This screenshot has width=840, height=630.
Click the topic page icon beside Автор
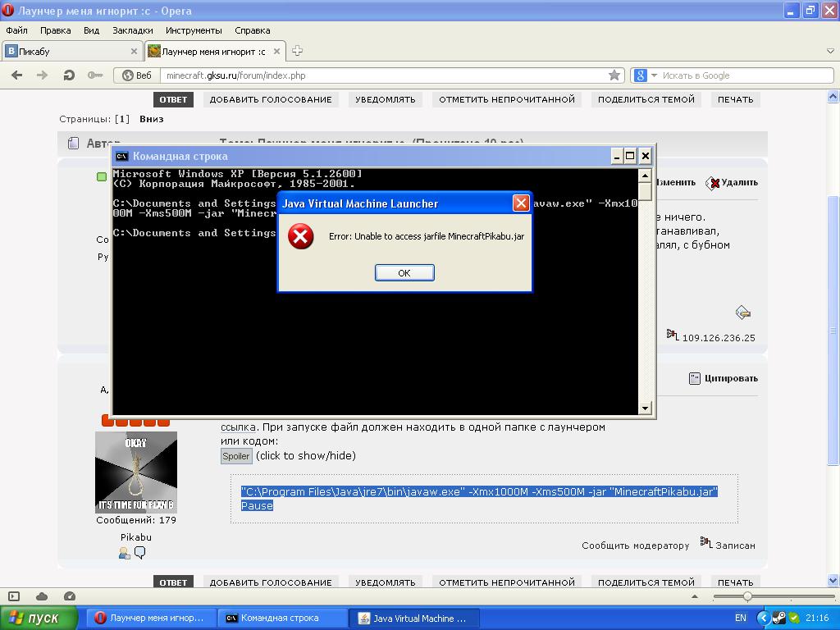point(73,143)
